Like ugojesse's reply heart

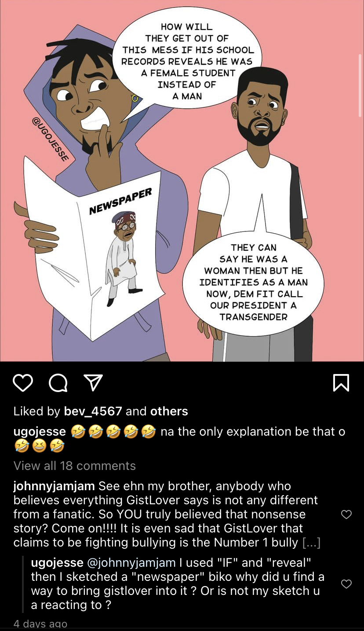tap(346, 583)
